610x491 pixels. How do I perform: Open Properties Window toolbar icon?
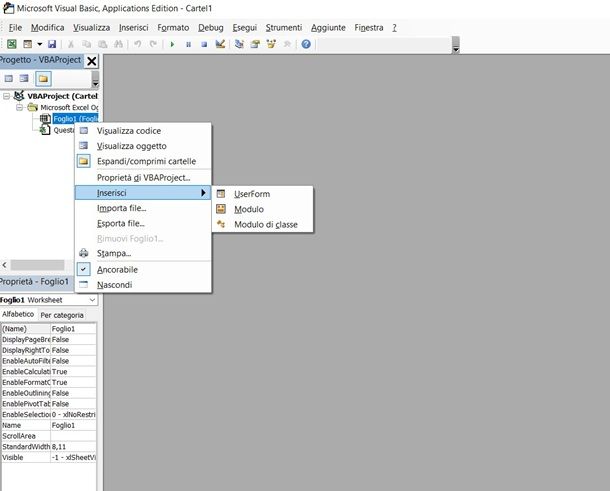click(x=255, y=44)
